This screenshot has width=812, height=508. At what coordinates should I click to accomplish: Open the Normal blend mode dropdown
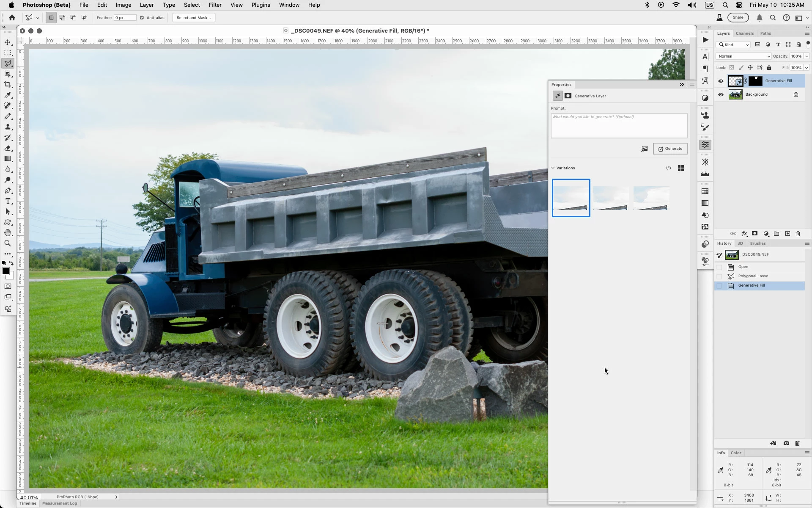pyautogui.click(x=743, y=56)
